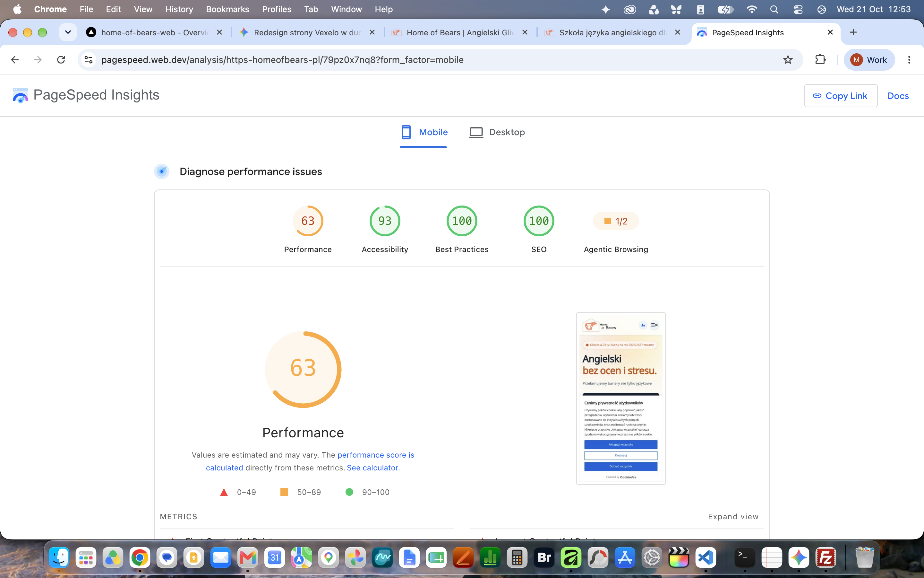The image size is (924, 578).
Task: Open Control Center in the menu bar
Action: (798, 9)
